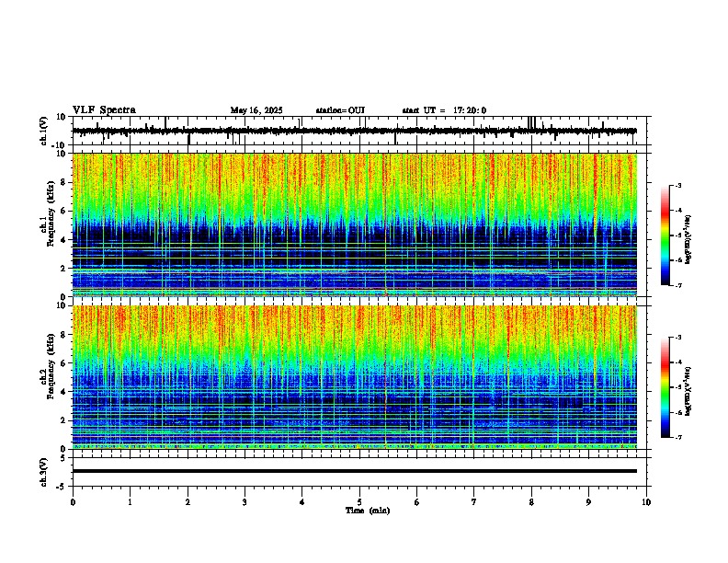
Task: Click the time axis tick label 5
Action: click(359, 502)
